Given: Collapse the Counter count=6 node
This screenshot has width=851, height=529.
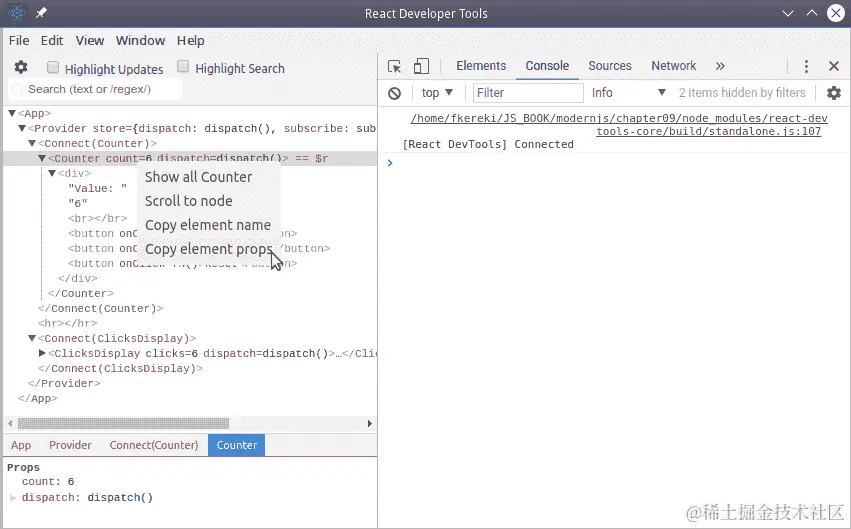Looking at the screenshot, I should [42, 158].
